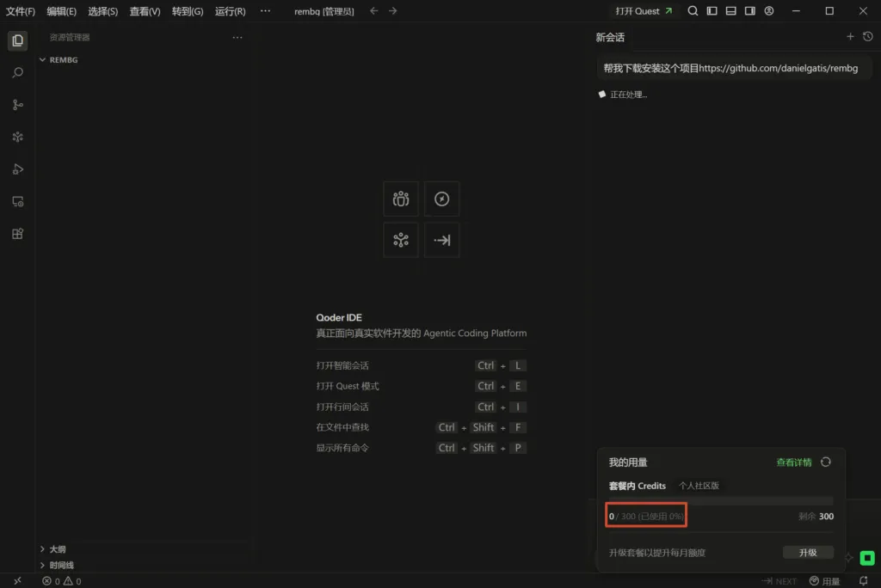Click the magnifier search icon in the title bar

[x=693, y=10]
